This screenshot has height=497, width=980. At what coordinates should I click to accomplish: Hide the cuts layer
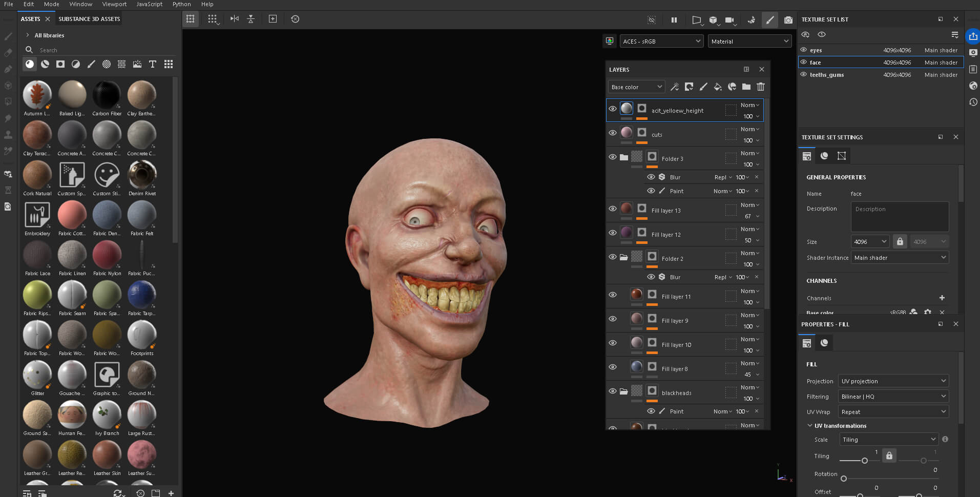click(x=613, y=133)
